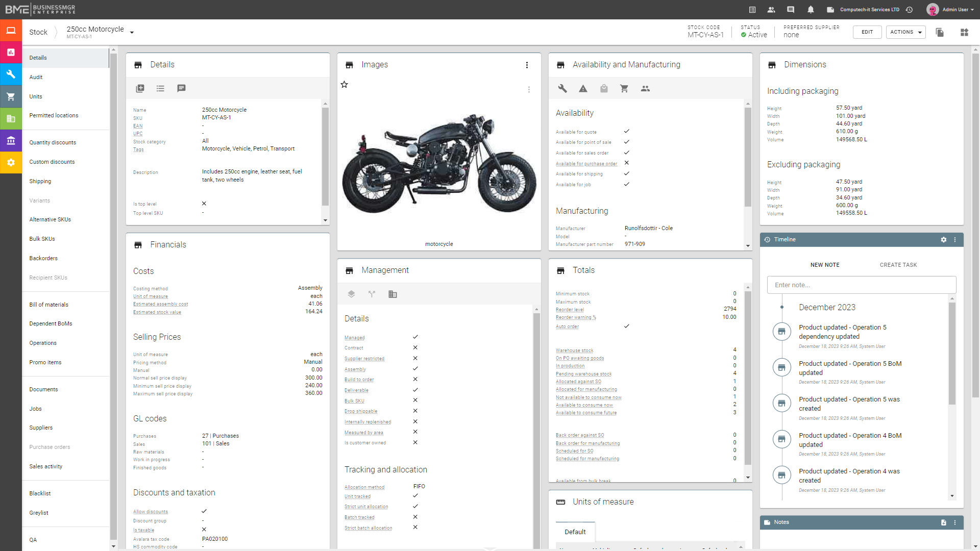
Task: Toggle the Contract setting in Management details
Action: pos(415,347)
